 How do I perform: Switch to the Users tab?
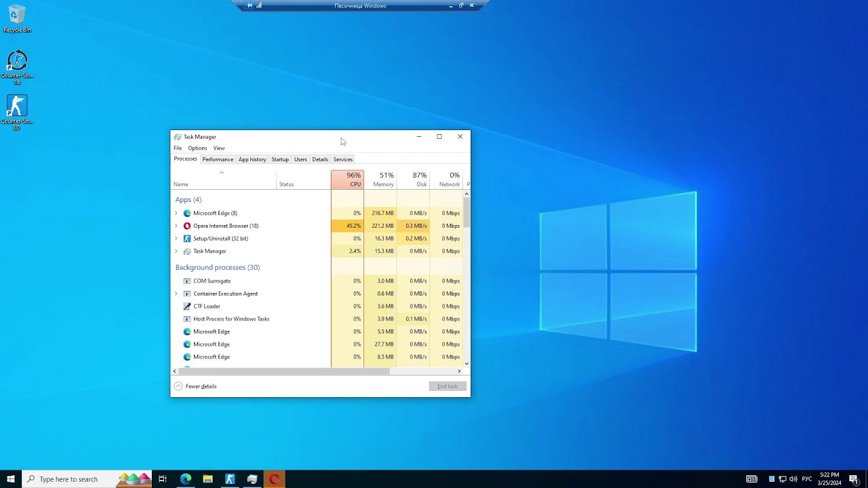tap(300, 159)
